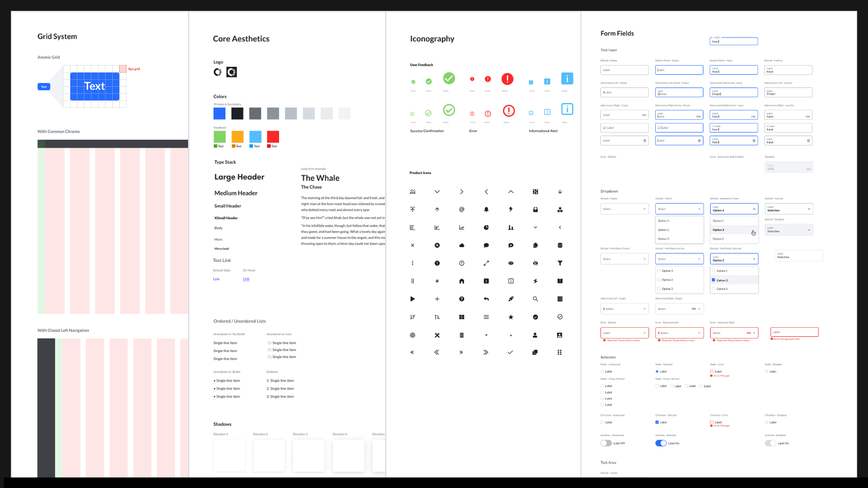Click the large solid red error icon
This screenshot has height=488, width=868.
coord(508,78)
